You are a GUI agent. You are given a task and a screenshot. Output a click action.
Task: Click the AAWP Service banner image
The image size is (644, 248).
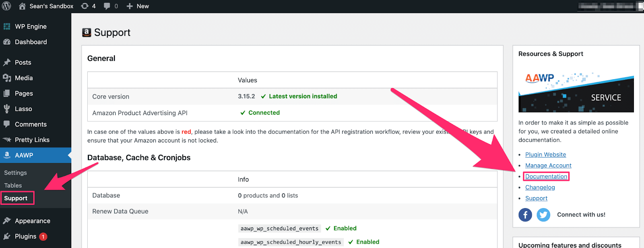click(x=576, y=92)
